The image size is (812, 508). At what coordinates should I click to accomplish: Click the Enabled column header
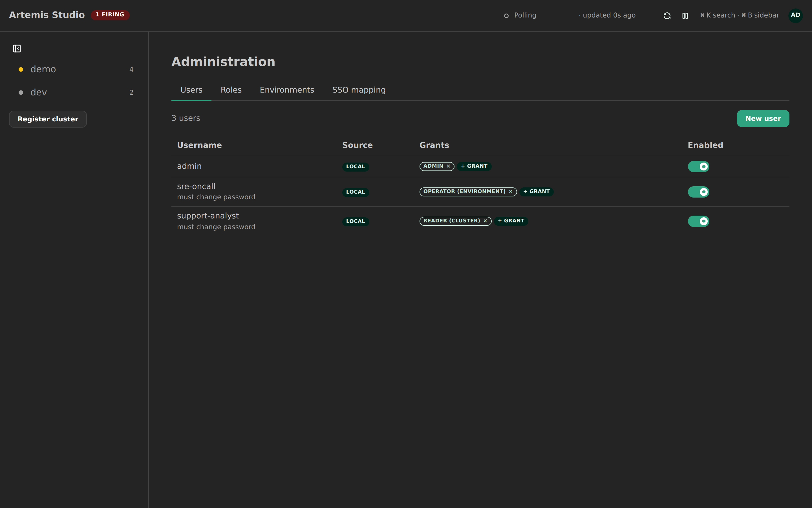tap(705, 145)
